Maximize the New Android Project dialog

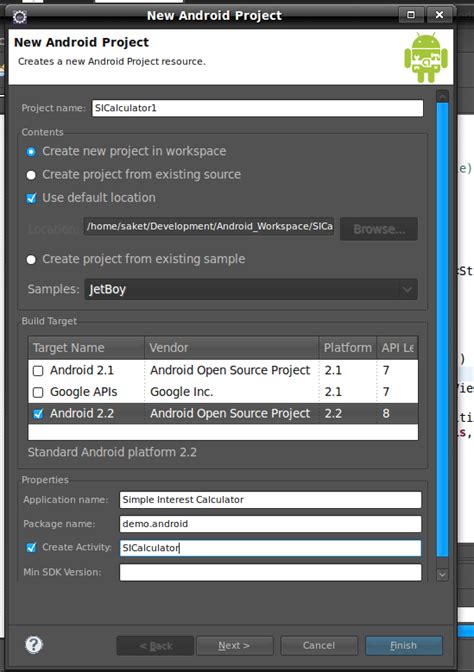point(411,15)
